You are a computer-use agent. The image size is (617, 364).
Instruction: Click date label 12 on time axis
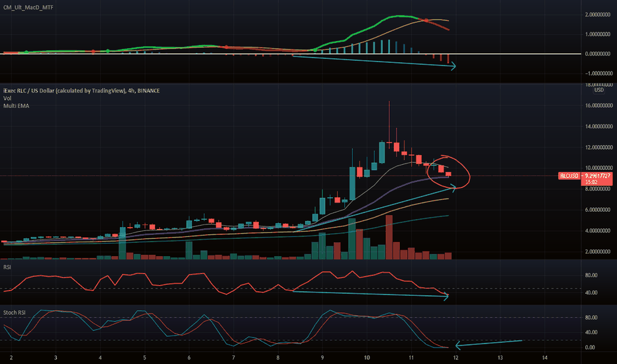click(x=455, y=358)
